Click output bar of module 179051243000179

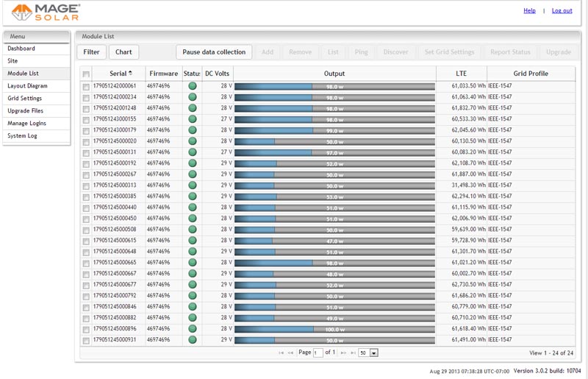coord(334,130)
